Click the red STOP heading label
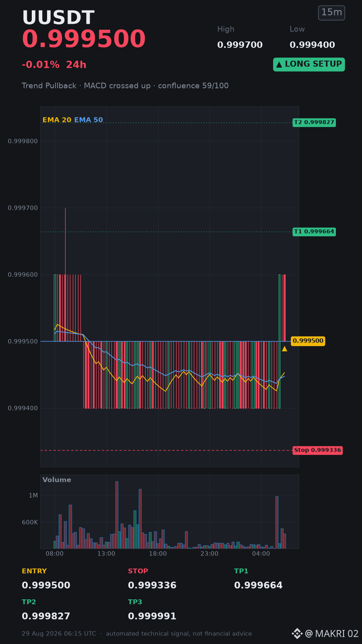Image resolution: width=362 pixels, height=644 pixels. pos(138,571)
